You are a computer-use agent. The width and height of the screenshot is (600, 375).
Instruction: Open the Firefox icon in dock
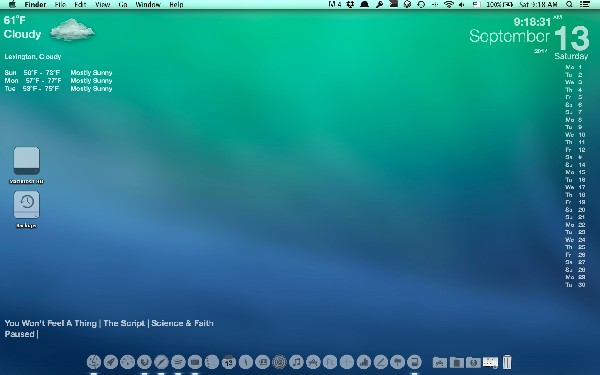click(144, 362)
